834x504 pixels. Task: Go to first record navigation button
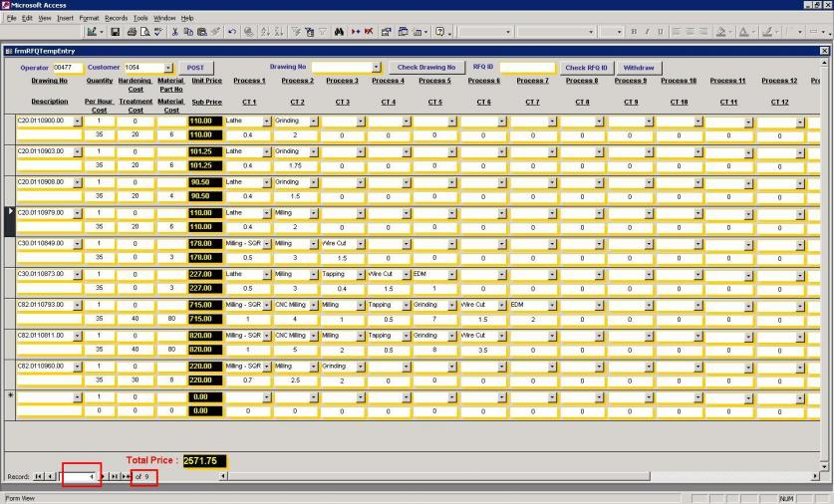pyautogui.click(x=40, y=477)
